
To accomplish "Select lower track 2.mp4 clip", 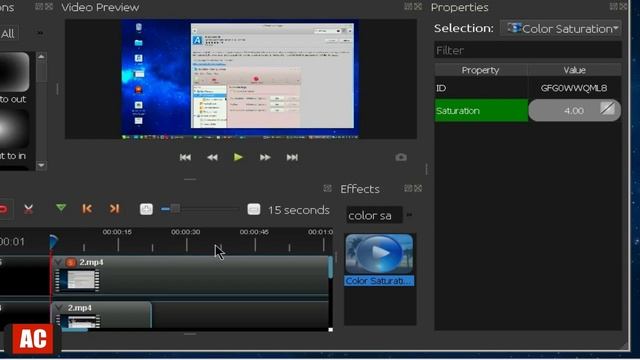I will tap(101, 315).
